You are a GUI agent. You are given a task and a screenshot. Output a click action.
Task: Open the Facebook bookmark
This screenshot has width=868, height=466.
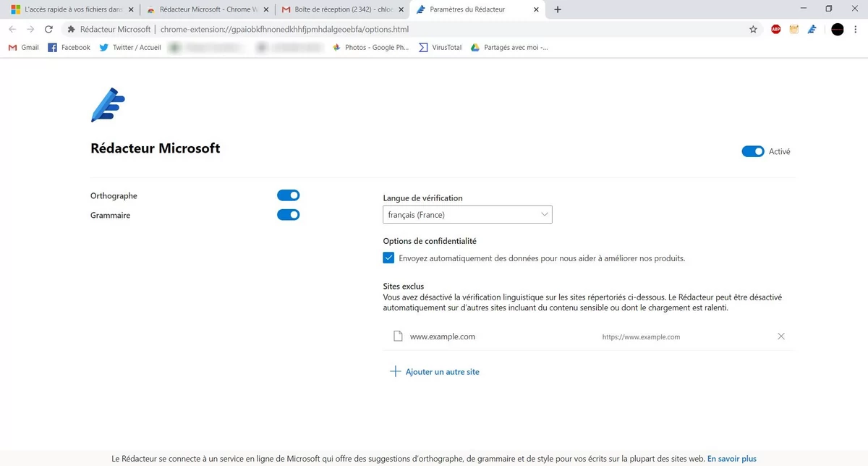[x=69, y=47]
